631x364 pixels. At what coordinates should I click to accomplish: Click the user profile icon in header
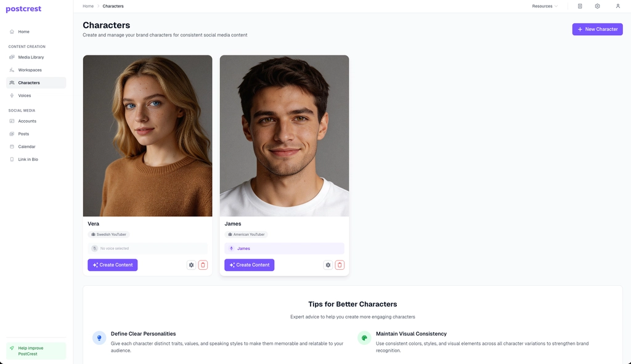coord(617,6)
